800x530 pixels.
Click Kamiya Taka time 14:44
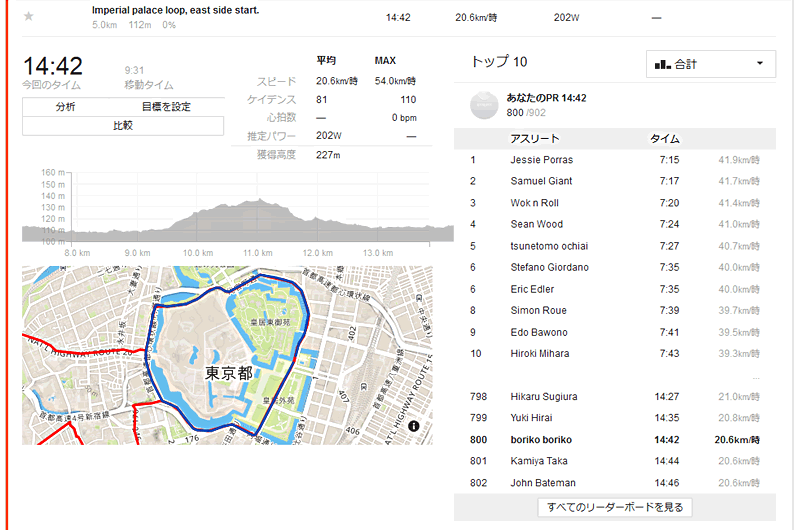pos(666,461)
